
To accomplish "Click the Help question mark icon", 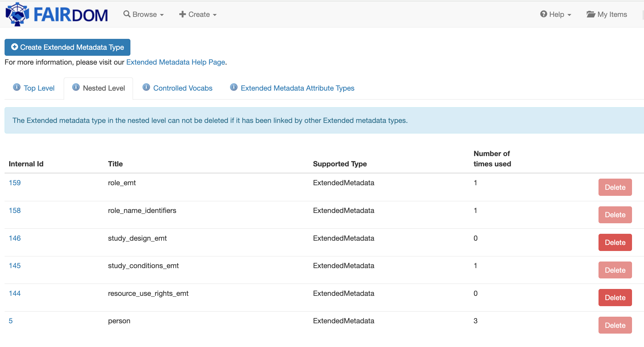I will [x=543, y=14].
